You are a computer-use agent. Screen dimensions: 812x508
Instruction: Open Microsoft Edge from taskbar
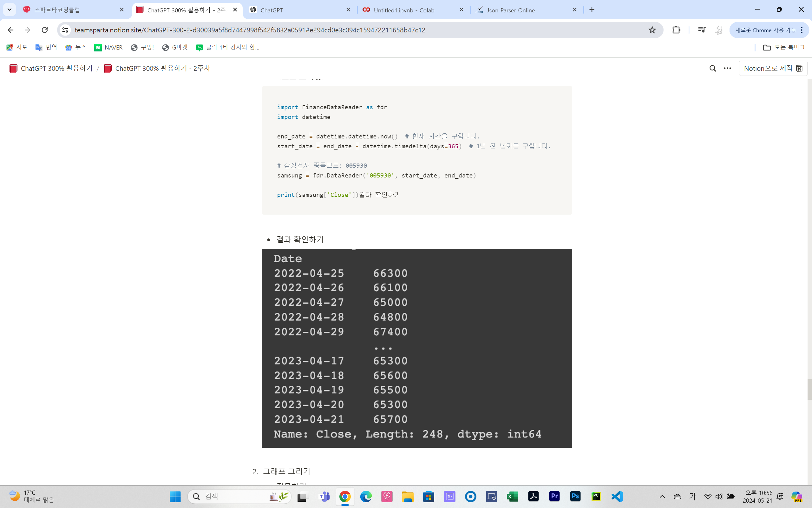click(x=366, y=496)
